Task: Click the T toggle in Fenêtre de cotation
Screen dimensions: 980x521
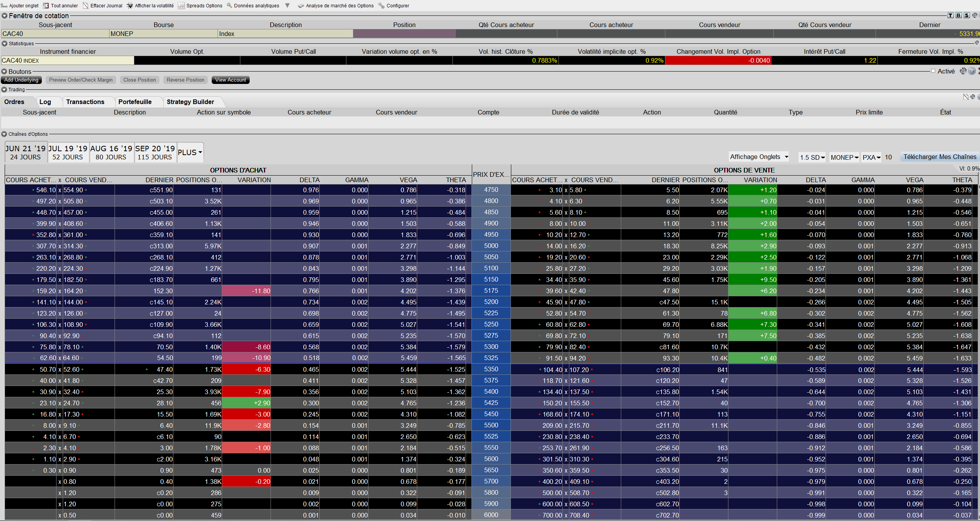Action: coord(950,15)
